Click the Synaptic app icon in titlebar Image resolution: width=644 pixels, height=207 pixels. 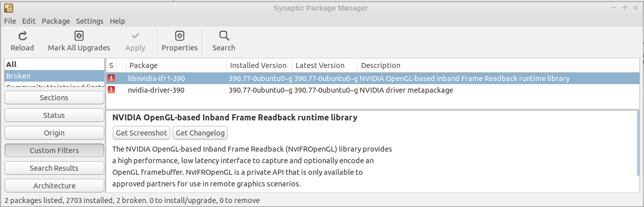coord(9,8)
